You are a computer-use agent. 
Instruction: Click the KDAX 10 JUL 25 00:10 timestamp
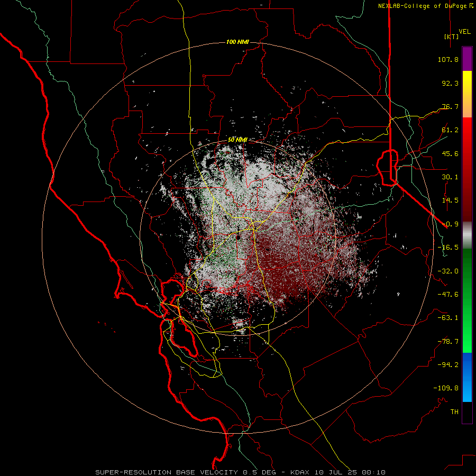pyautogui.click(x=338, y=472)
